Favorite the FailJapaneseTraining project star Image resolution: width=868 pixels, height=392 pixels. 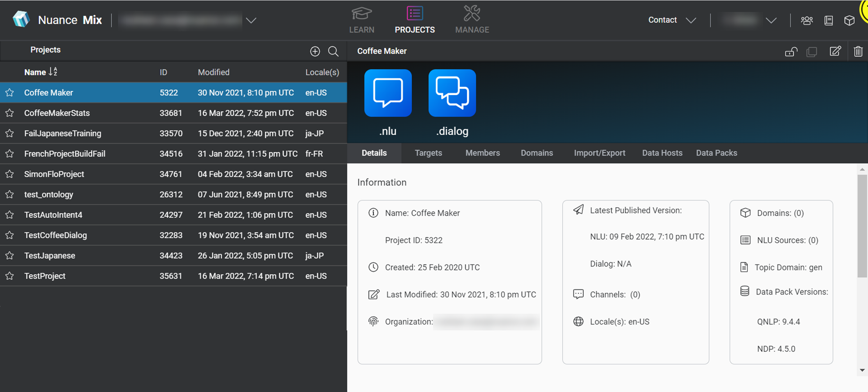tap(10, 133)
